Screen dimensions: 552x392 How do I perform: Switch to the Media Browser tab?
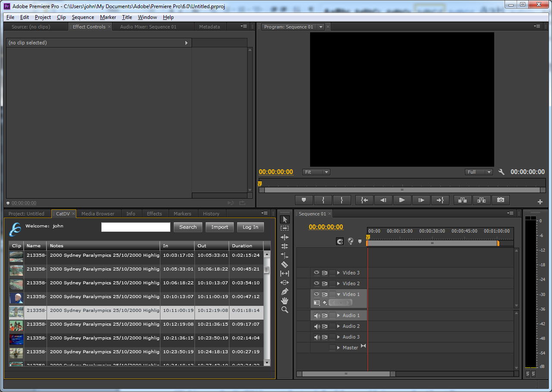click(x=98, y=214)
